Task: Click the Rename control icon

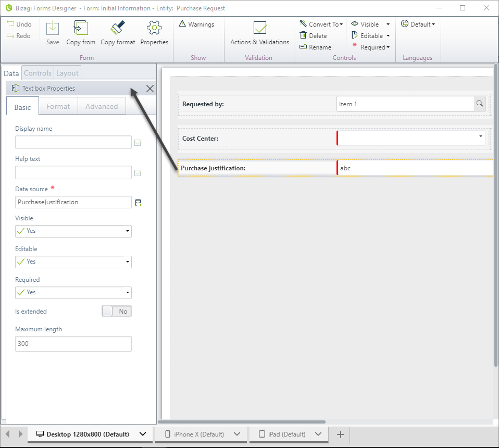Action: [x=303, y=47]
